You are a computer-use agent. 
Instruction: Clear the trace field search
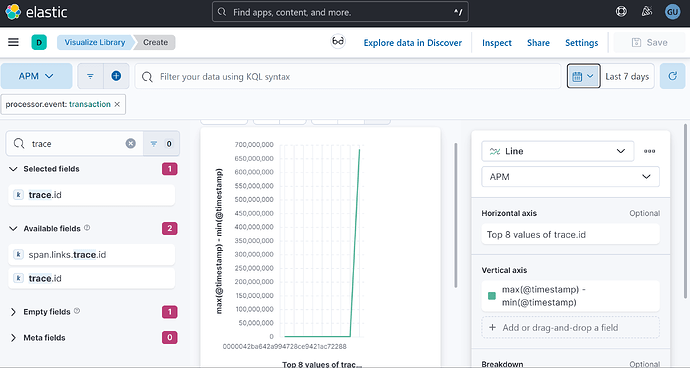[131, 144]
